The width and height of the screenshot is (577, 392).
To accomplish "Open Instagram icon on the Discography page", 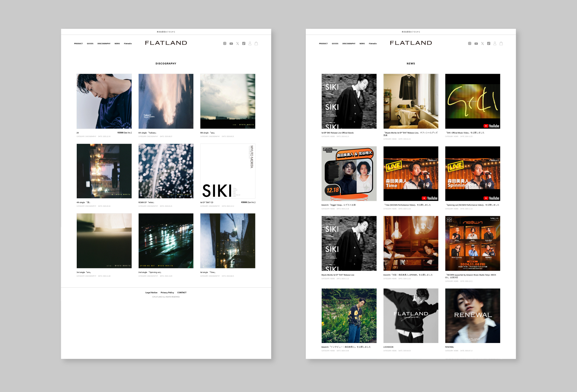I will pyautogui.click(x=225, y=44).
